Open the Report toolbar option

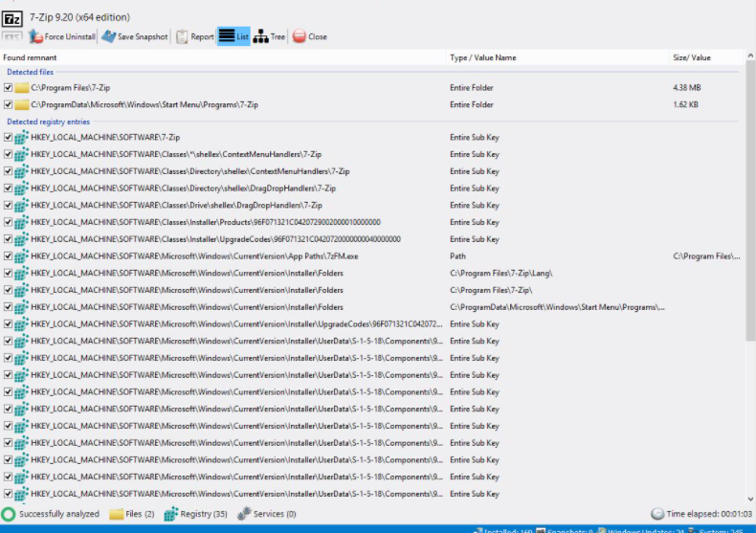pos(195,36)
